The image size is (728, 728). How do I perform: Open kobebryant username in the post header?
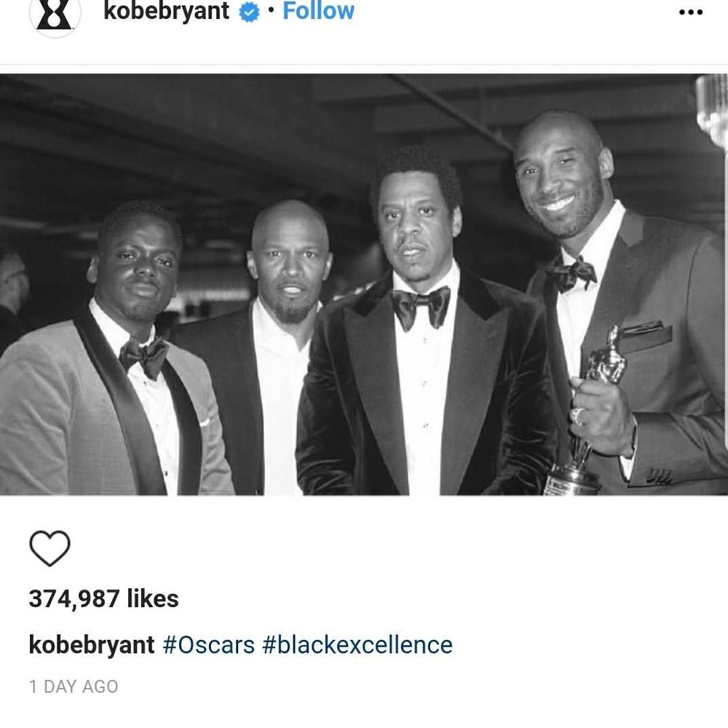point(167,11)
